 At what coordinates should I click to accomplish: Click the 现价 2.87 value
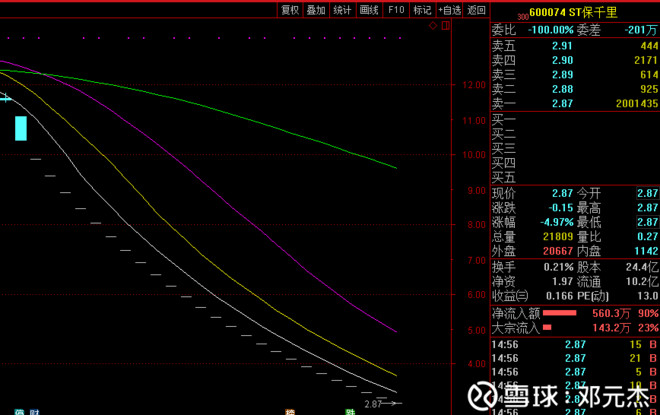click(562, 193)
